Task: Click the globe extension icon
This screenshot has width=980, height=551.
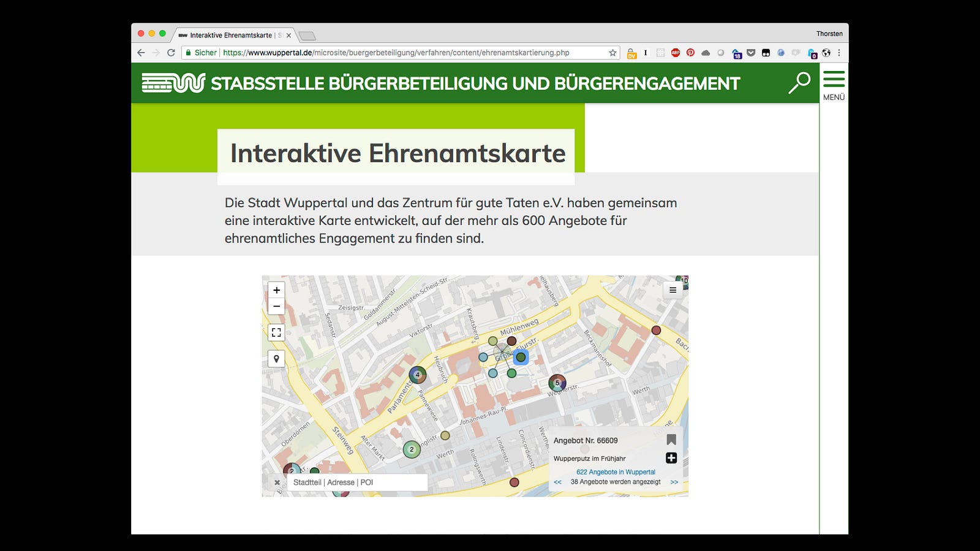Action: [826, 53]
